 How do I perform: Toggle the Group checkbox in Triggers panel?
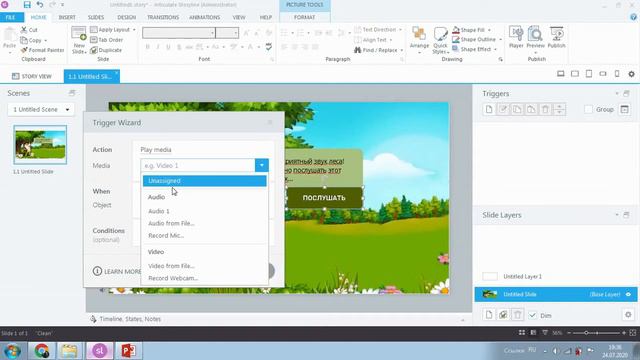[588, 109]
